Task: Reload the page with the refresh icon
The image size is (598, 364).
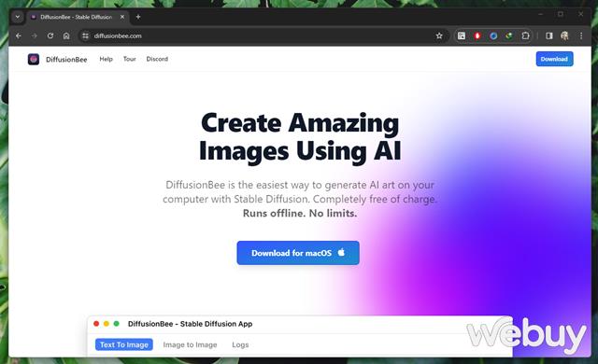Action: 50,35
